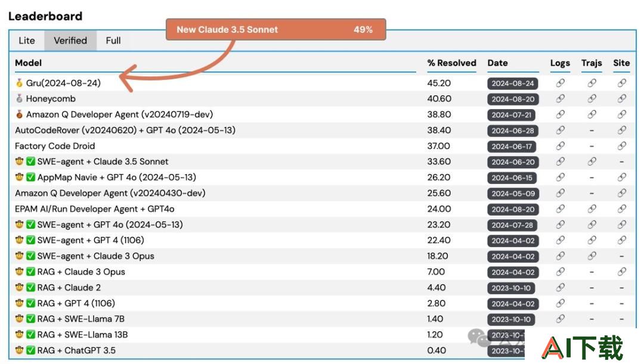Open site link for Gru(2024-08-24)
This screenshot has height=364, width=644.
[x=622, y=83]
